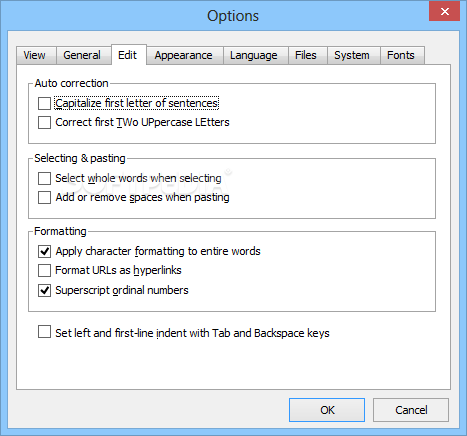Open the Appearance tab
Image resolution: width=467 pixels, height=436 pixels.
pos(185,55)
